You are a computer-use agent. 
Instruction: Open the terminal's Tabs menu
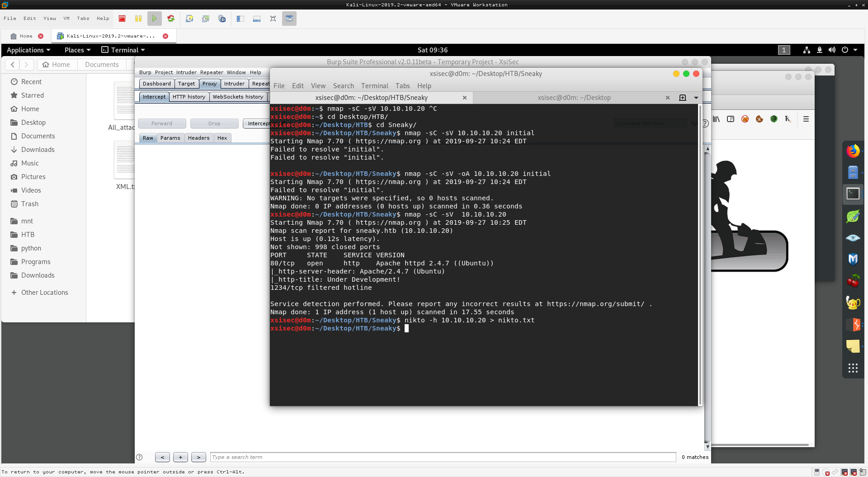403,86
